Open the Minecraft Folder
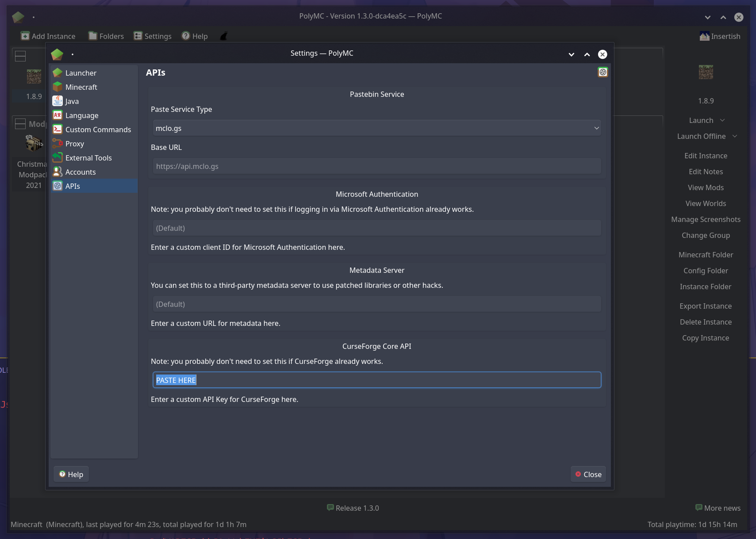Viewport: 756px width, 539px height. (x=706, y=255)
